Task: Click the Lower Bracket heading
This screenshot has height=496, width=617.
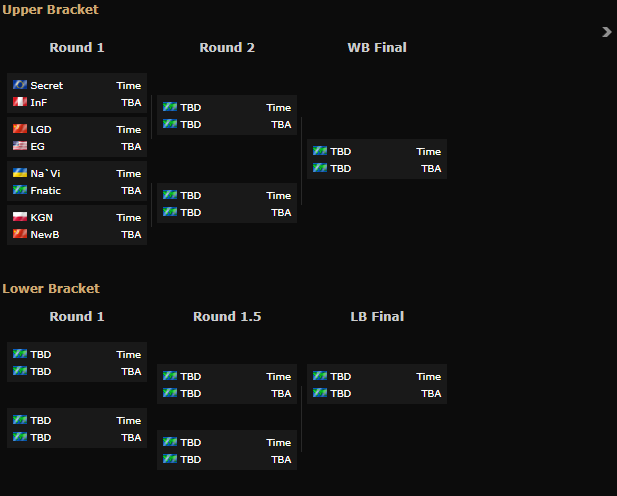Action: point(51,288)
